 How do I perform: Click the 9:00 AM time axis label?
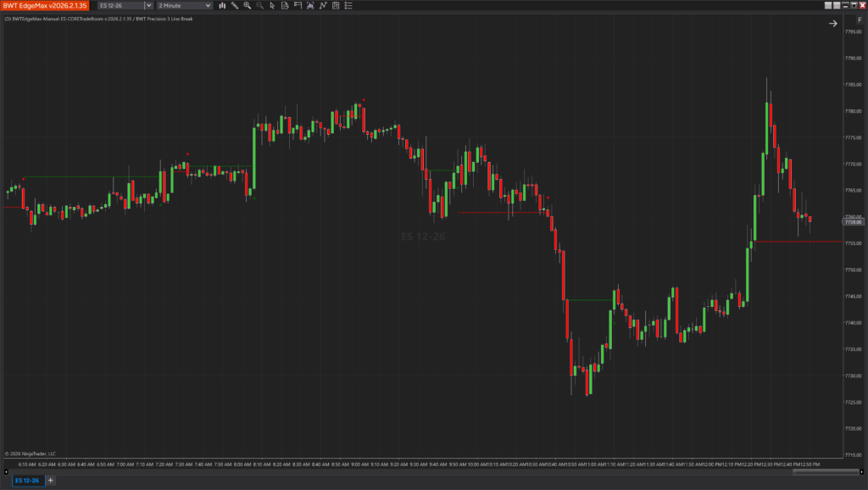pyautogui.click(x=359, y=465)
